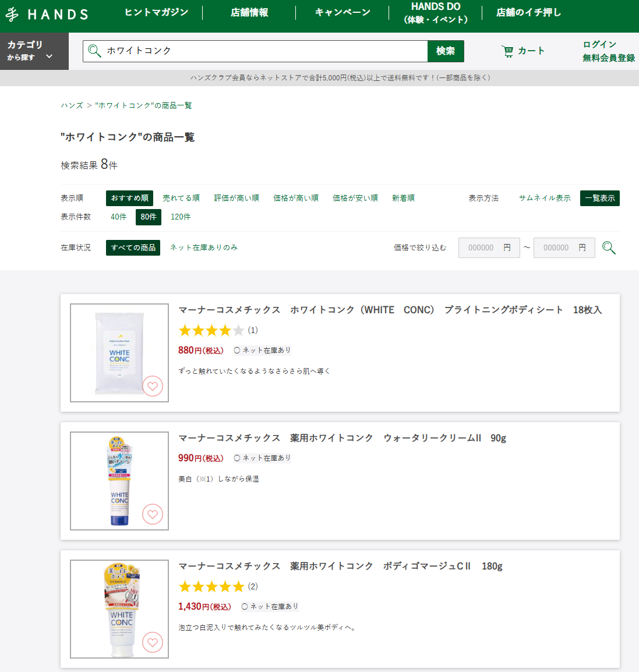639x672 pixels.
Task: Open ボディゴマージュC II 180g product title
Action: pyautogui.click(x=340, y=566)
